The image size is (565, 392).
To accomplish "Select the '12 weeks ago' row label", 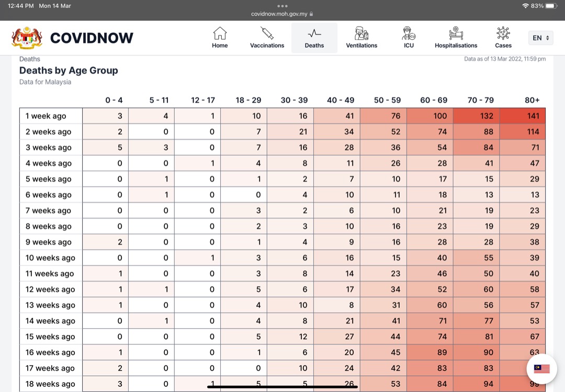I will (50, 290).
